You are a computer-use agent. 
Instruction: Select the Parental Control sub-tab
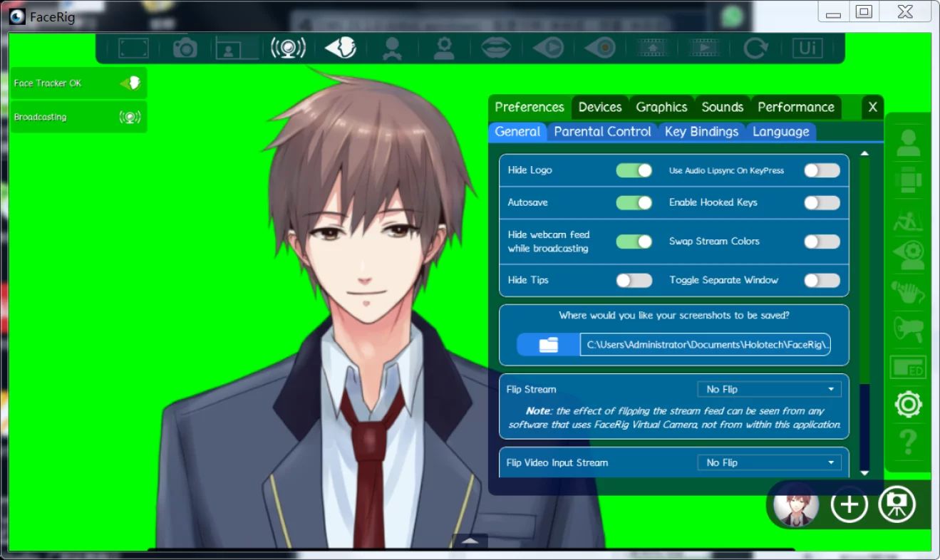[602, 131]
